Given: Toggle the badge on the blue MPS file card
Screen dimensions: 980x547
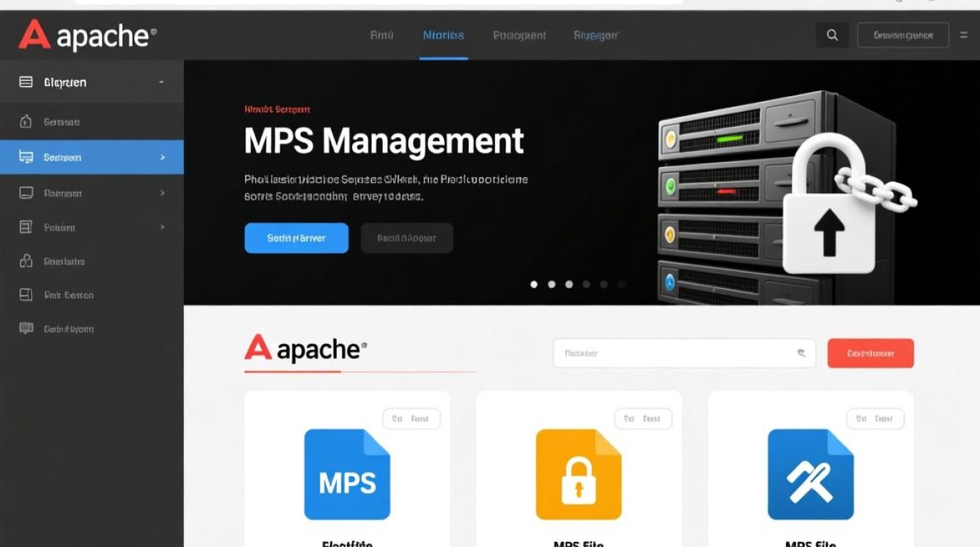Looking at the screenshot, I should coord(411,419).
